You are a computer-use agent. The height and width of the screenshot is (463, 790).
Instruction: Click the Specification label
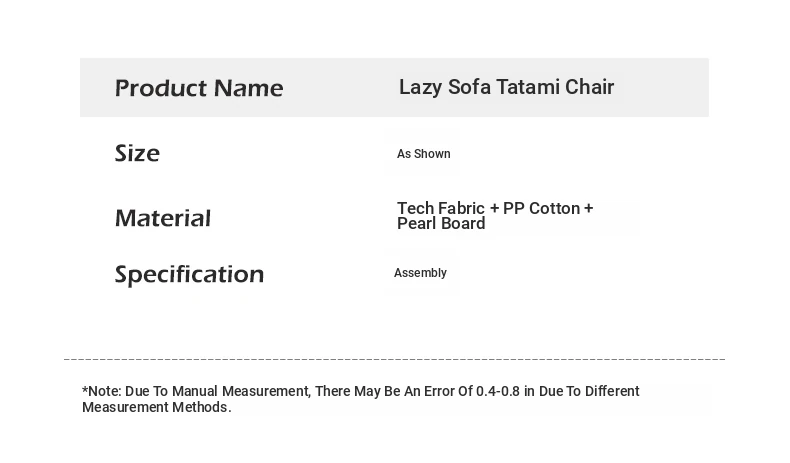(x=189, y=274)
